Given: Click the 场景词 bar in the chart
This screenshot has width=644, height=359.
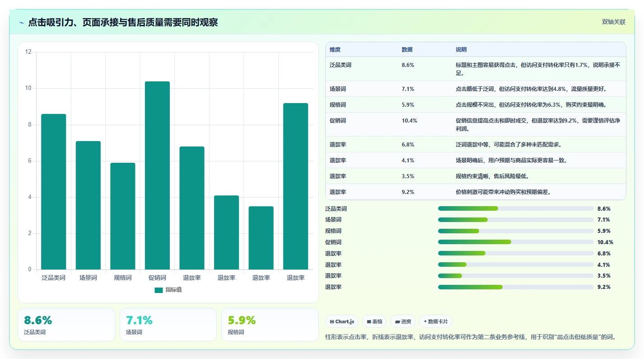Looking at the screenshot, I should 88,205.
